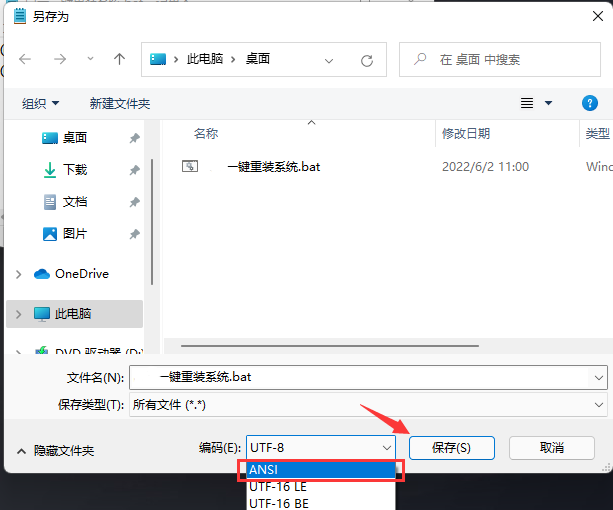Click the 保存(S) button
Viewport: 613px width, 510px height.
click(452, 448)
